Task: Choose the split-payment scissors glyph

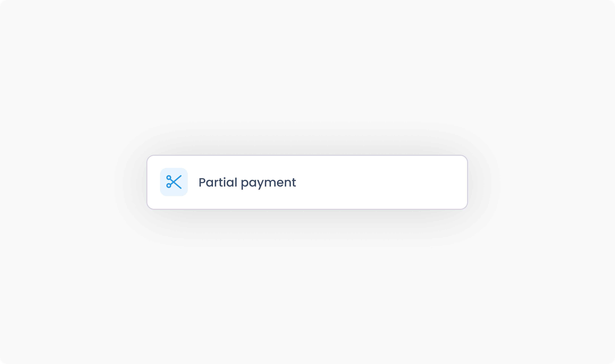Action: coord(174,182)
